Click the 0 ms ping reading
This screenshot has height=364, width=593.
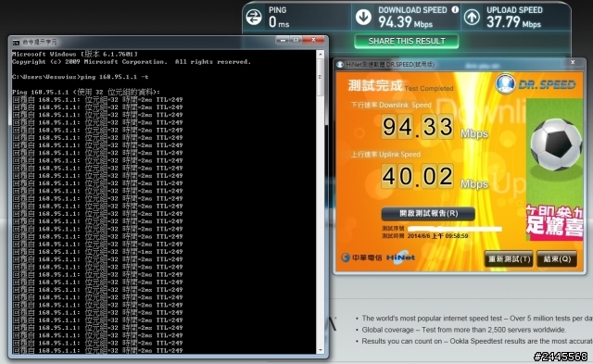pyautogui.click(x=279, y=22)
